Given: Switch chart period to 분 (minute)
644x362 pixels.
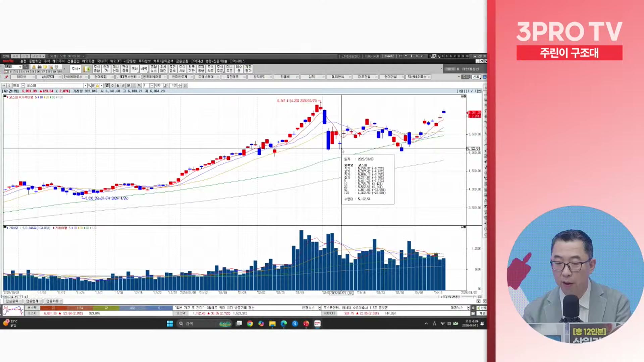Looking at the screenshot, I should pyautogui.click(x=128, y=86).
